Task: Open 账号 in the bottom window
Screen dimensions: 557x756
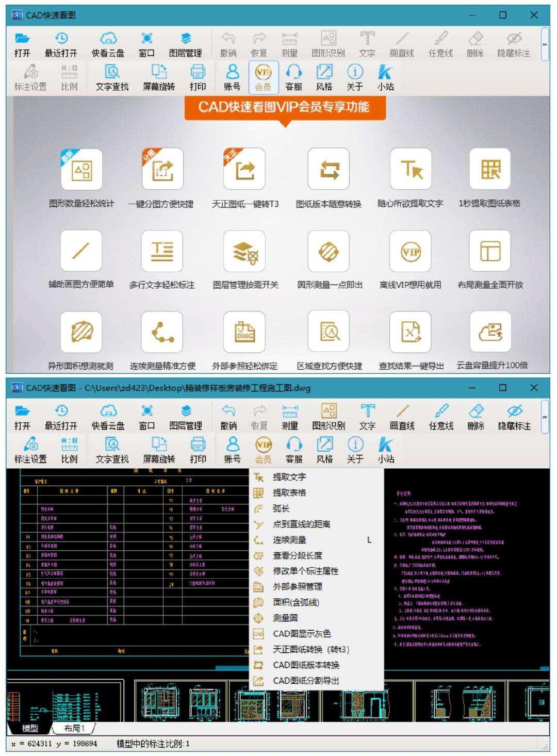Action: [x=232, y=450]
